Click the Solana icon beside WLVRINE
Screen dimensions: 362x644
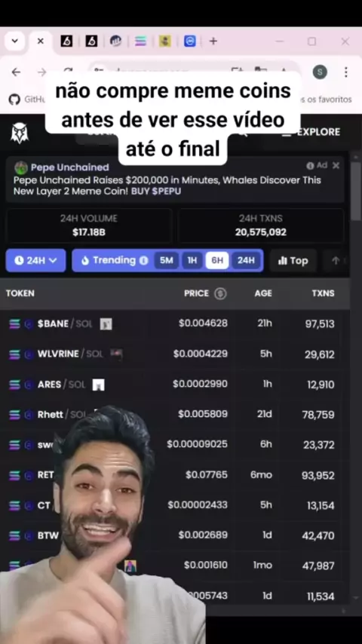(x=14, y=354)
